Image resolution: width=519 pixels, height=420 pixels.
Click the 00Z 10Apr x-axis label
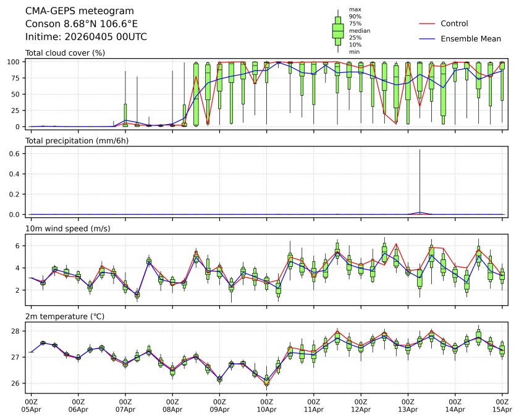click(266, 405)
